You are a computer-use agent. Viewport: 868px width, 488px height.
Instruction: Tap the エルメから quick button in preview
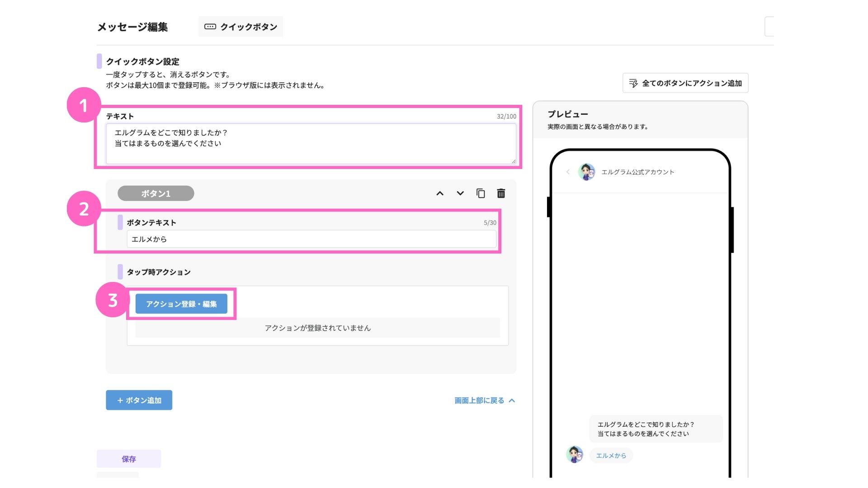coord(611,455)
